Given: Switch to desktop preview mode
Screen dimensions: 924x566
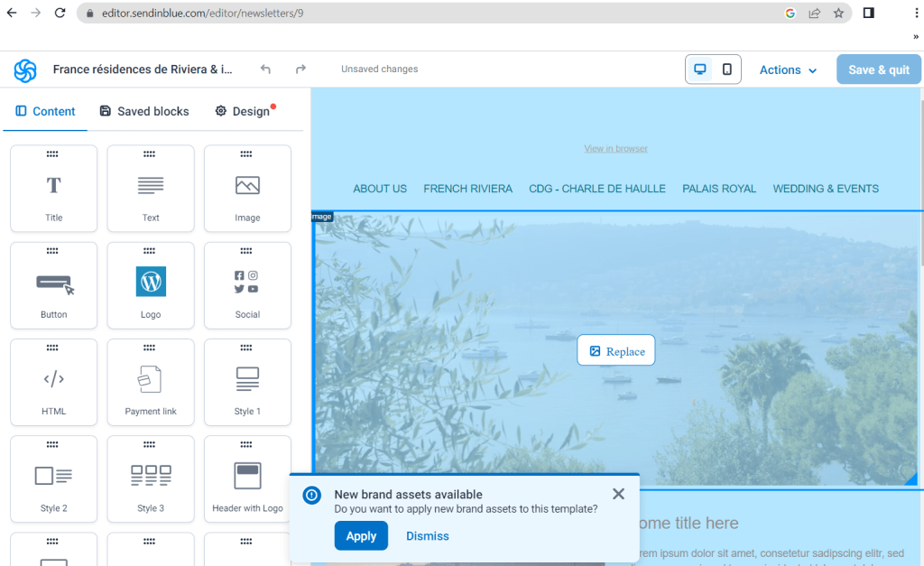Looking at the screenshot, I should (699, 70).
